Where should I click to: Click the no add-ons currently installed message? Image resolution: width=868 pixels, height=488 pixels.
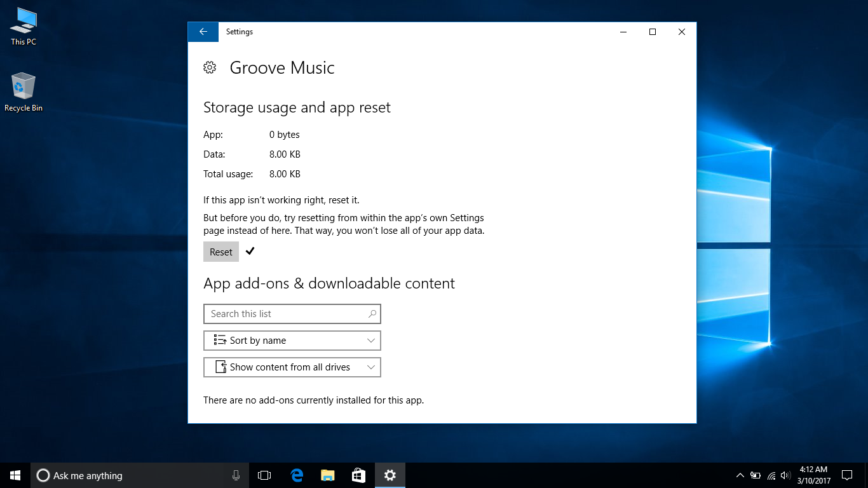(313, 400)
